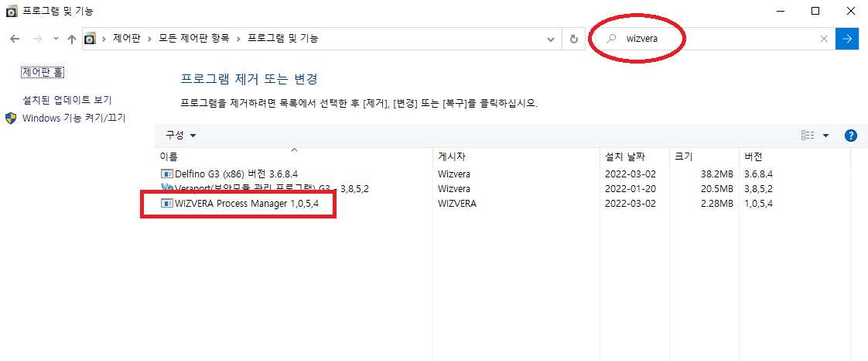
Task: Open the recent locations dropdown chevron
Action: [x=56, y=39]
